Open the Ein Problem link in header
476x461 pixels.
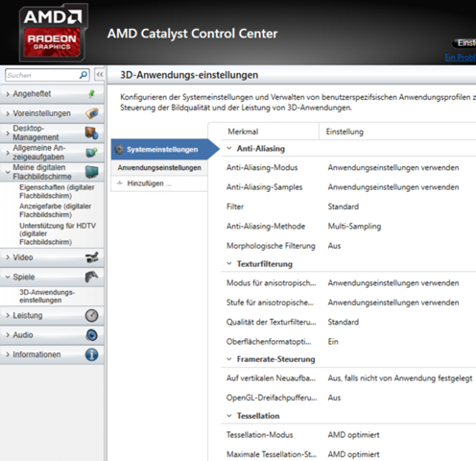461,58
